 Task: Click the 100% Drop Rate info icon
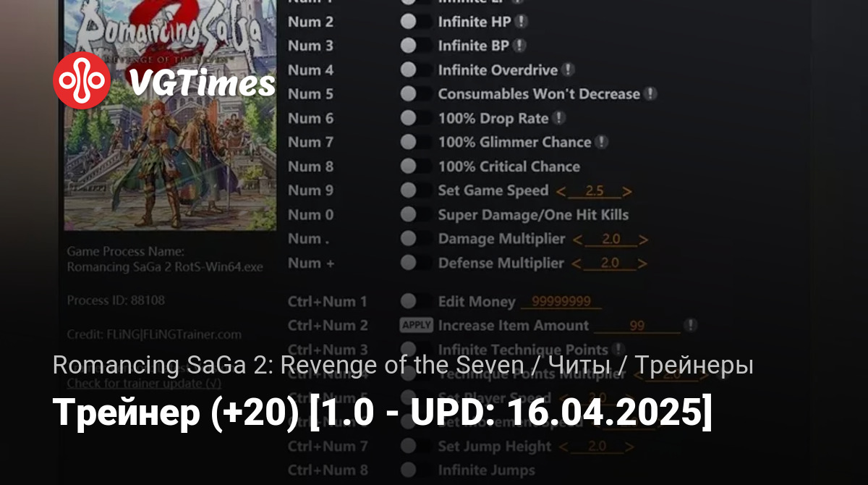[x=559, y=118]
